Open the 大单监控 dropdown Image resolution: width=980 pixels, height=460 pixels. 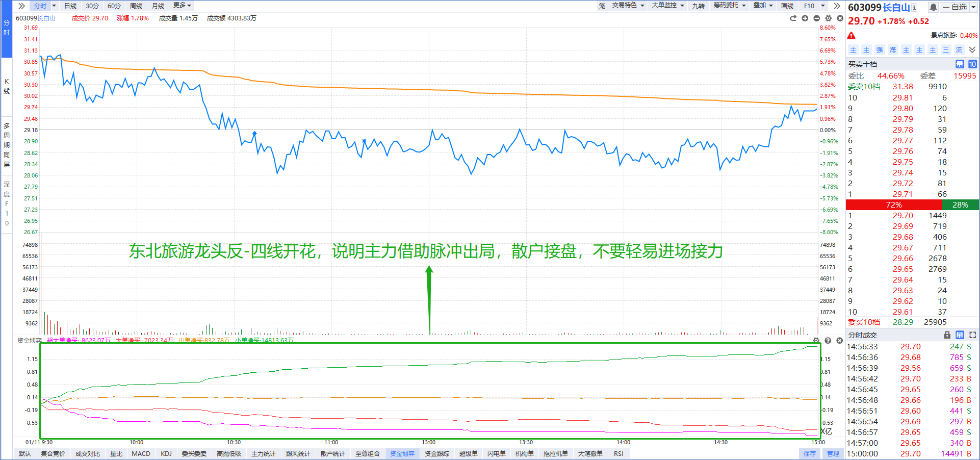click(668, 6)
